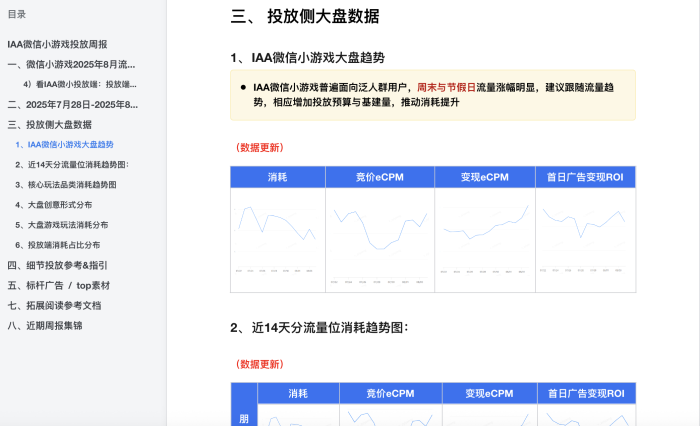The image size is (700, 426).
Task: Click '变现eCPM' header in second table
Action: click(x=490, y=393)
